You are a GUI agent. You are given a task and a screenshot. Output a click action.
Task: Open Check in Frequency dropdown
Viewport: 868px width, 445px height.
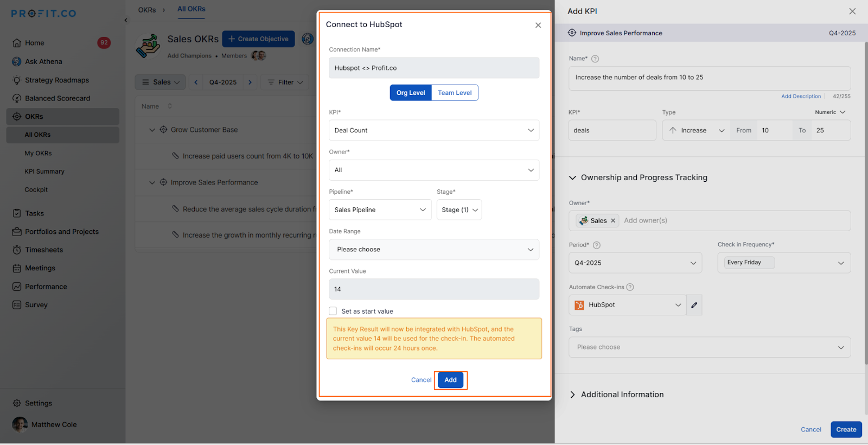tap(784, 263)
